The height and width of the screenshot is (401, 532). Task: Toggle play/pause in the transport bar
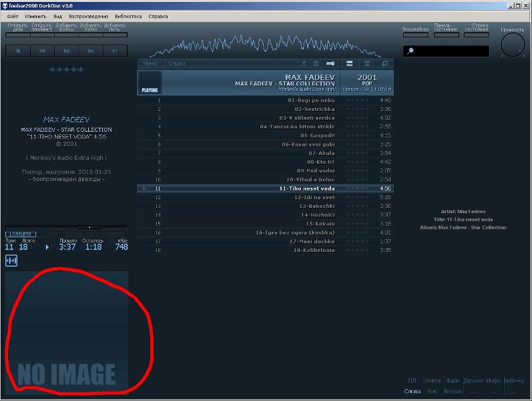(67, 51)
